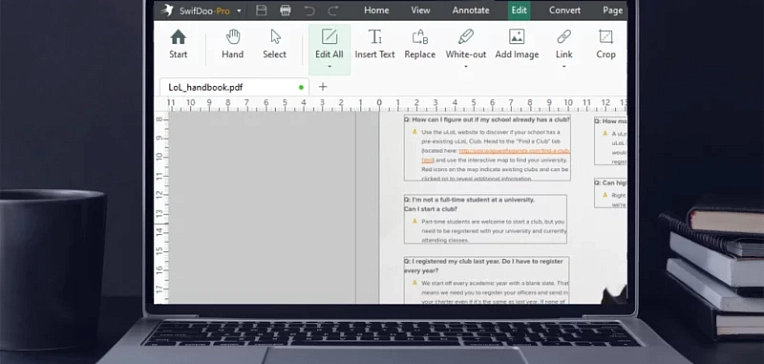Click the Redo arrow
The width and height of the screenshot is (764, 364).
click(x=333, y=10)
